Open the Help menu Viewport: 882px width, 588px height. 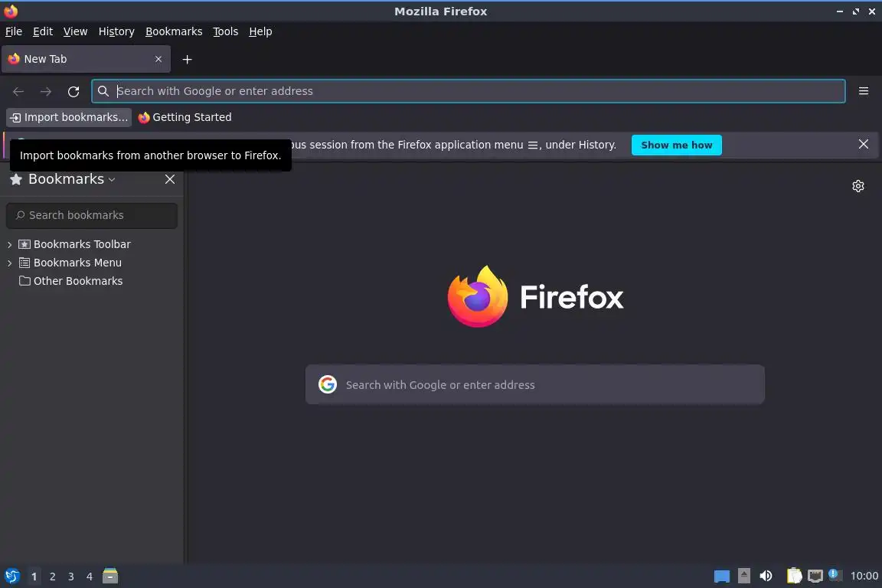coord(260,31)
